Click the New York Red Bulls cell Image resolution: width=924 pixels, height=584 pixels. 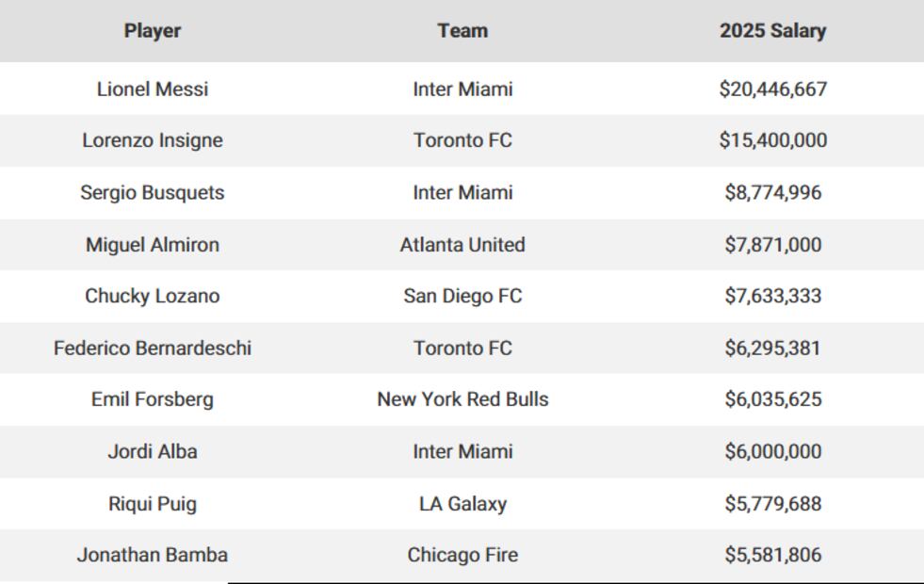coord(462,399)
